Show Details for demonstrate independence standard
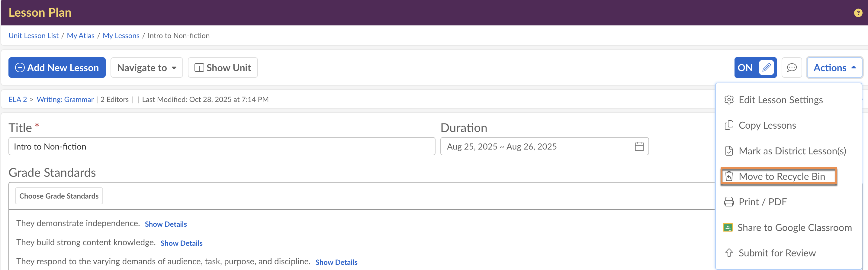 click(166, 224)
